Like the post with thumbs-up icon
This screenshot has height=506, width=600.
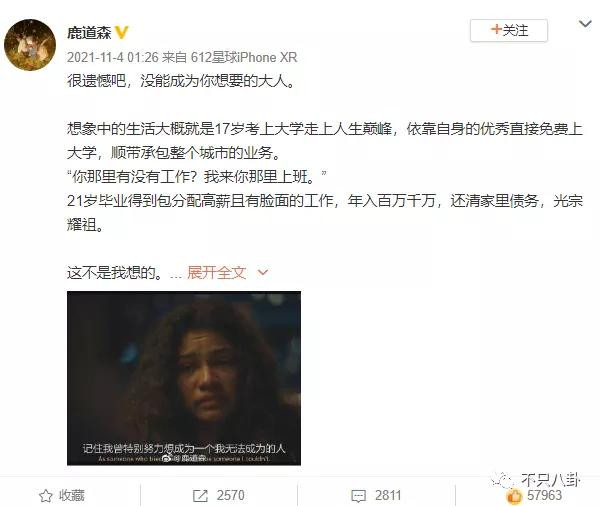514,496
